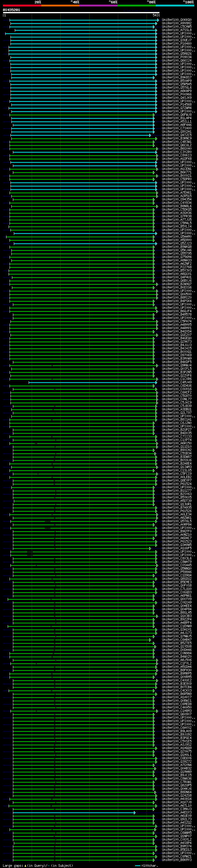Select the UniRef100_Q296T3 label
This screenshot has height=868, width=197.
click(x=176, y=342)
